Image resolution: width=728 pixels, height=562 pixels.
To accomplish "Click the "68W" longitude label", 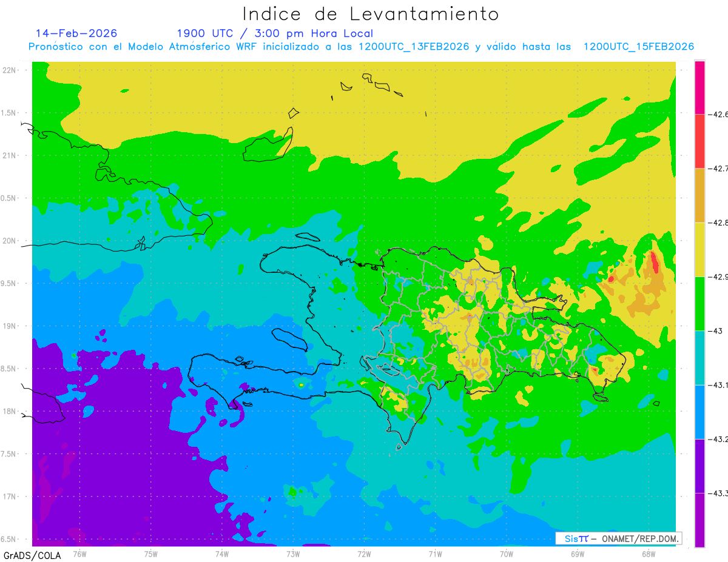I will click(x=649, y=554).
